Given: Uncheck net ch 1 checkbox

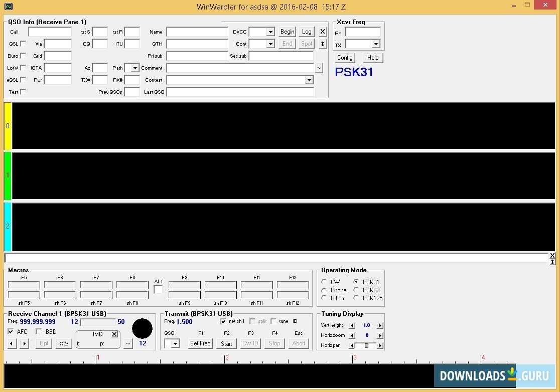Looking at the screenshot, I should pos(223,321).
